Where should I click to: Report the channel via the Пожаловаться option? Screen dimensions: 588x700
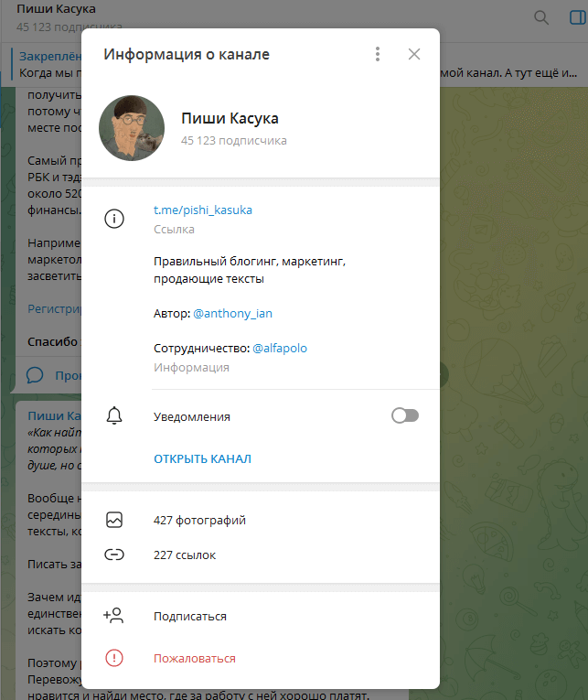[195, 658]
